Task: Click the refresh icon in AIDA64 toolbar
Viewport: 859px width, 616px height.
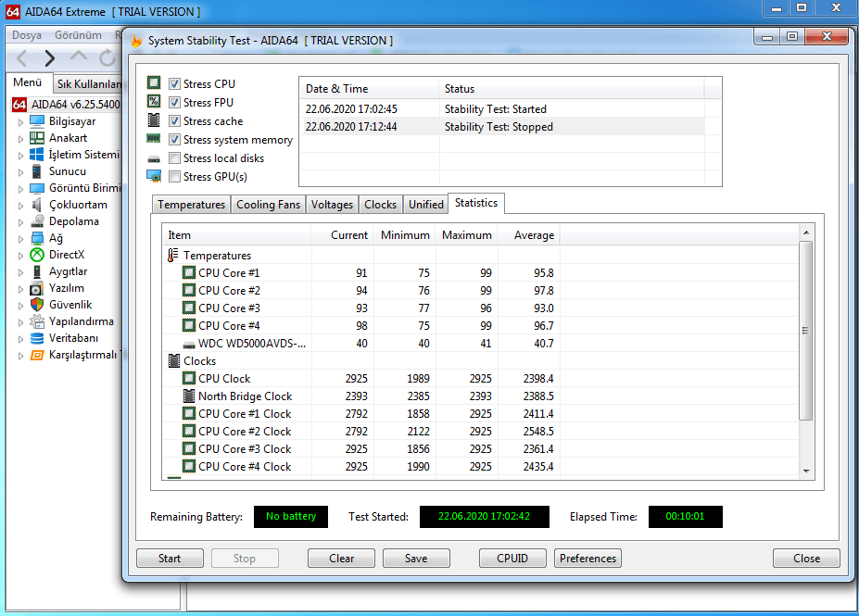Action: 107,57
